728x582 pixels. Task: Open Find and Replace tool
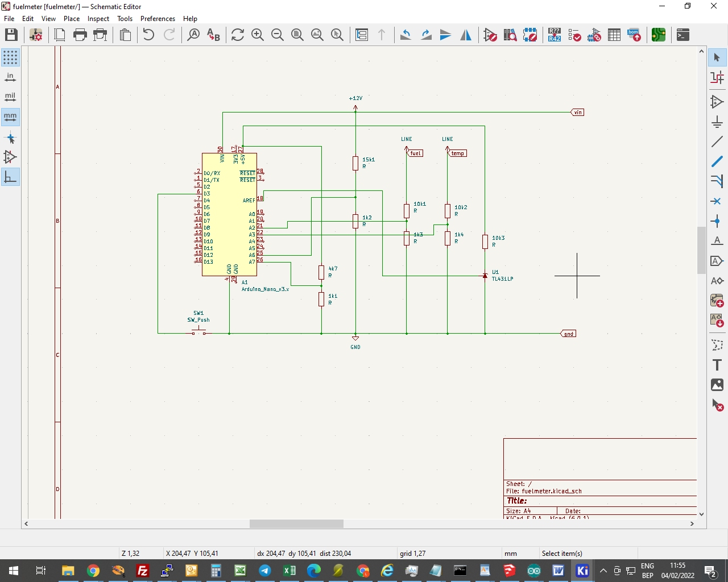click(x=213, y=35)
